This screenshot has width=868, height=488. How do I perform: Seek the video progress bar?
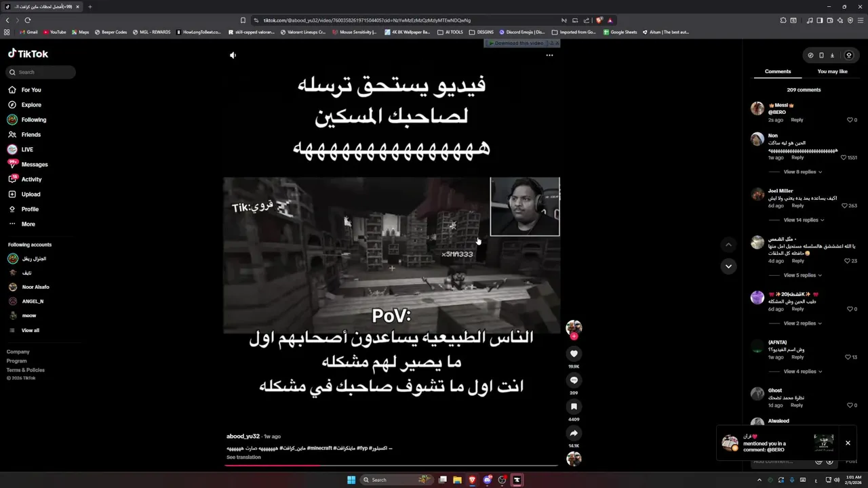(x=391, y=466)
